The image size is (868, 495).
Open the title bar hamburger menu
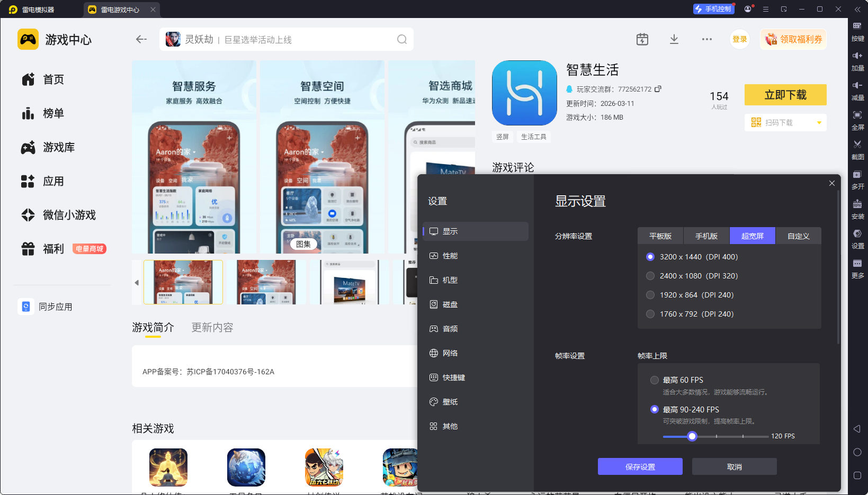pyautogui.click(x=766, y=9)
